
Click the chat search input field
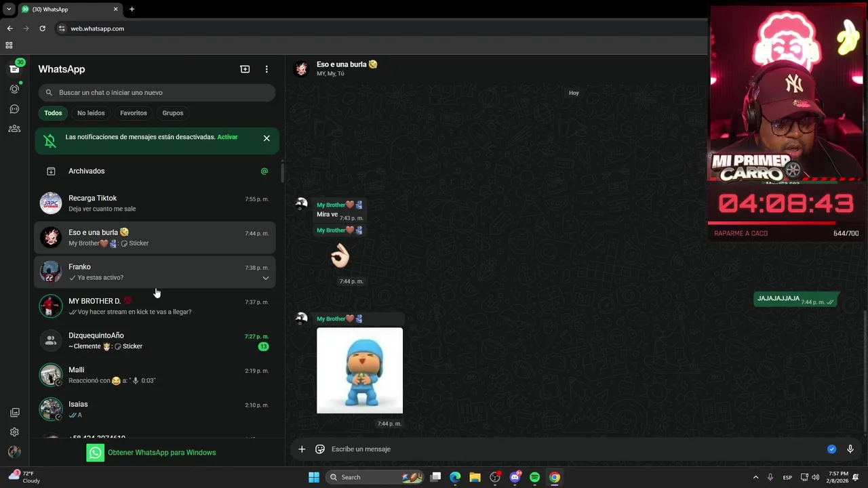(x=157, y=93)
